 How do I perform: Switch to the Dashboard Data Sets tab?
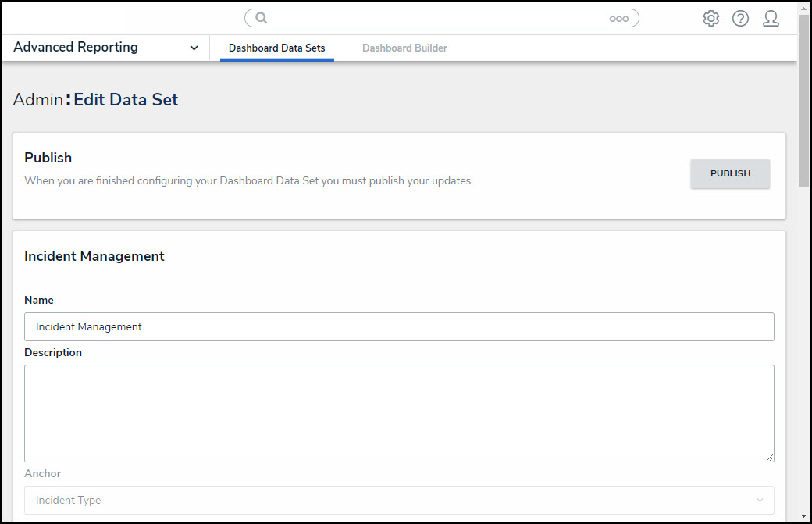[276, 48]
